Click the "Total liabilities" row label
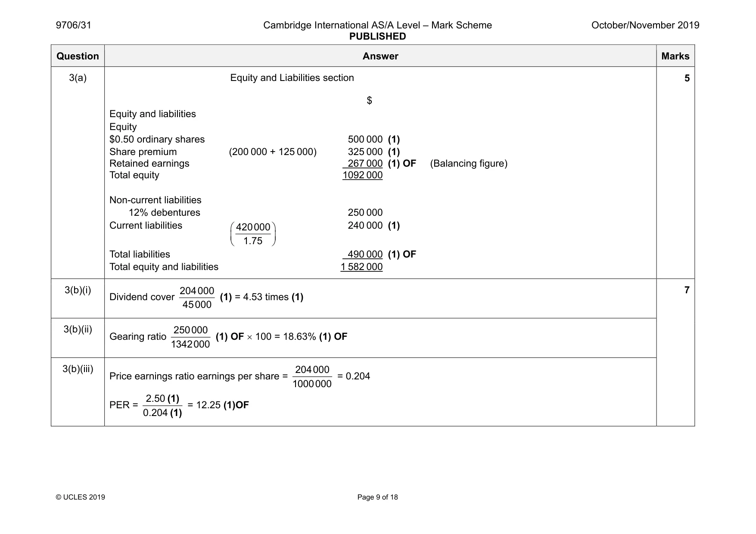This screenshot has width=756, height=534. click(x=140, y=255)
